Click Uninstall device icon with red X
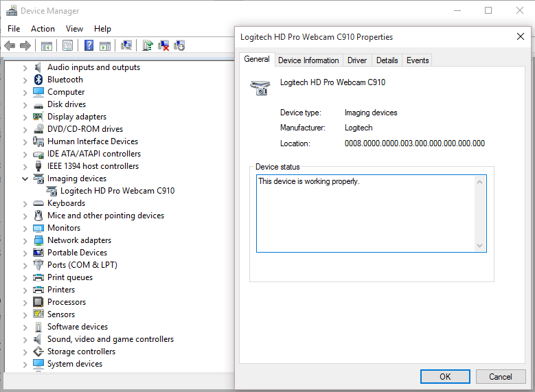Screen dimensions: 535x392 [x=163, y=45]
